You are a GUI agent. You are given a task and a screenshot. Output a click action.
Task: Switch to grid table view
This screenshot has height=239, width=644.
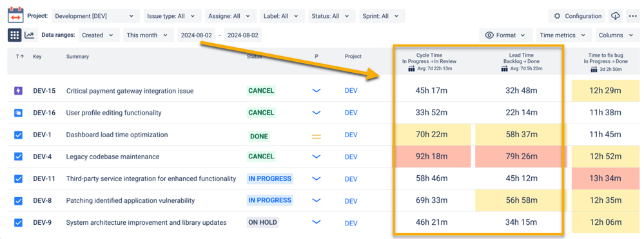tap(15, 35)
